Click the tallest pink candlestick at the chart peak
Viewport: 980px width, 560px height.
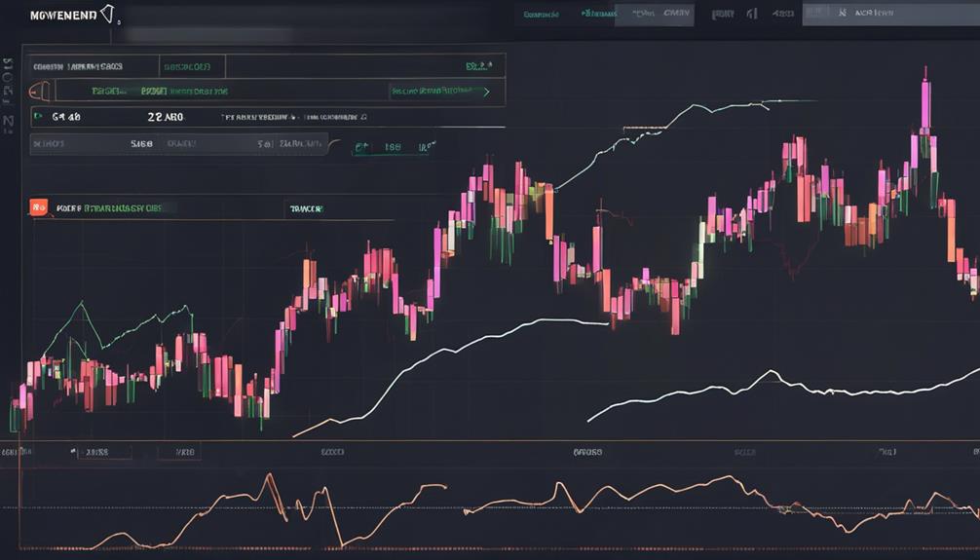pos(925,104)
